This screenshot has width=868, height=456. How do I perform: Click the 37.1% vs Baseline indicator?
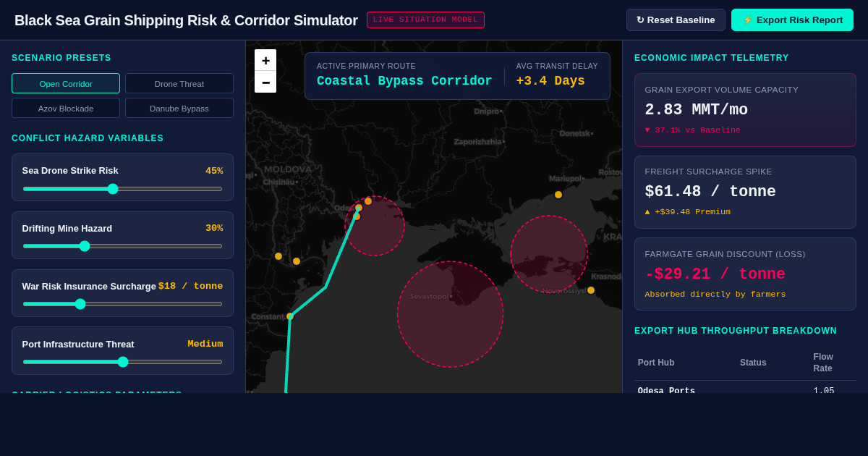(693, 130)
